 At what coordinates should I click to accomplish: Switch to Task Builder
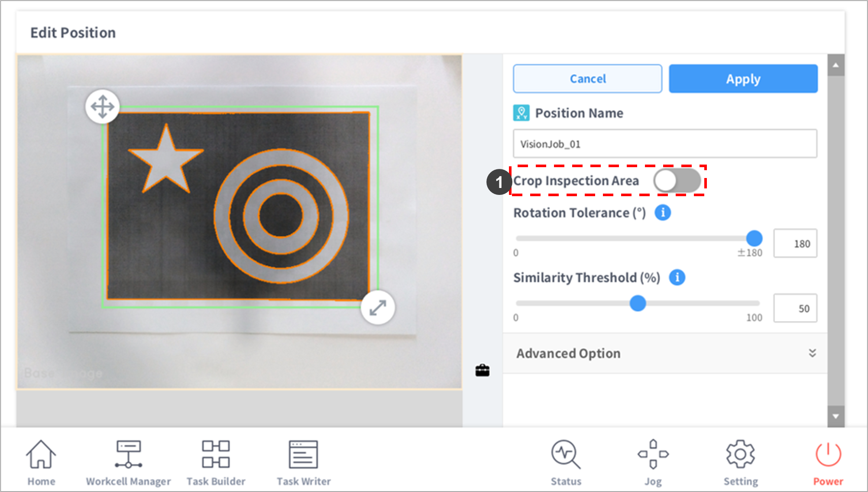click(x=216, y=462)
